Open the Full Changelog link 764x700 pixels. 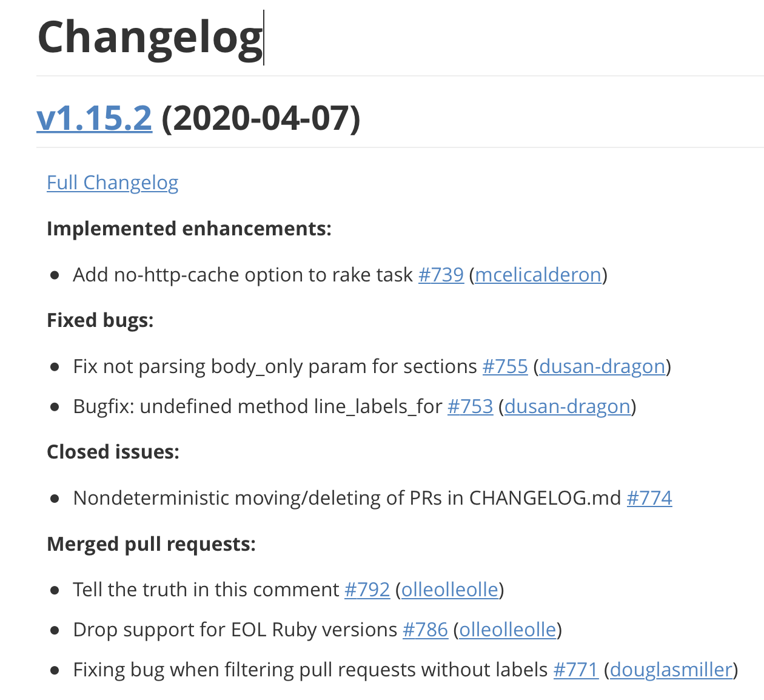(112, 183)
